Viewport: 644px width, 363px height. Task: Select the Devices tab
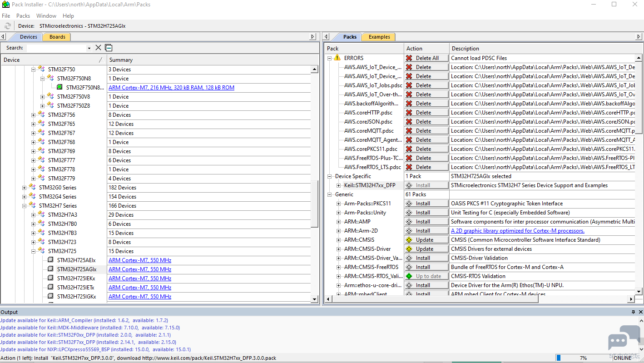29,37
